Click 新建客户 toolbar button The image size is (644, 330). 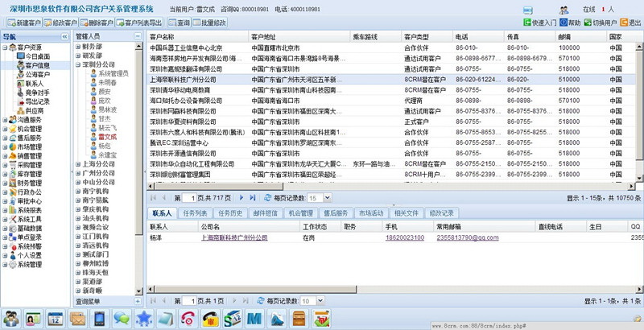click(x=24, y=23)
